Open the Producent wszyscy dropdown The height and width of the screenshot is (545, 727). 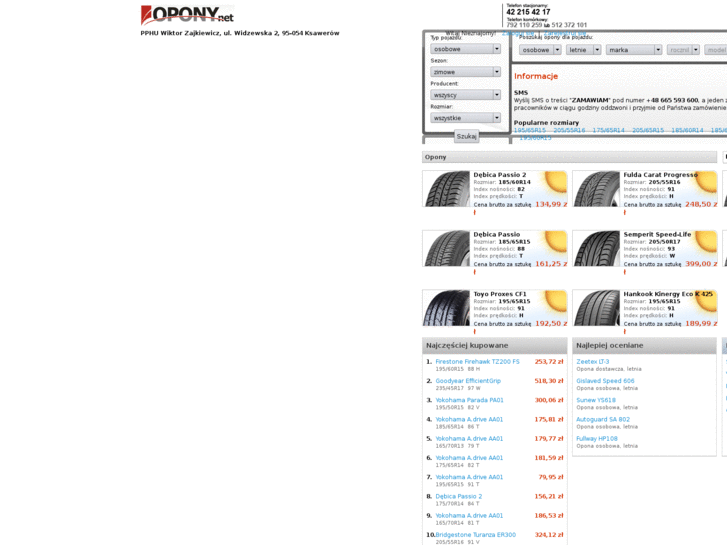[x=465, y=95]
